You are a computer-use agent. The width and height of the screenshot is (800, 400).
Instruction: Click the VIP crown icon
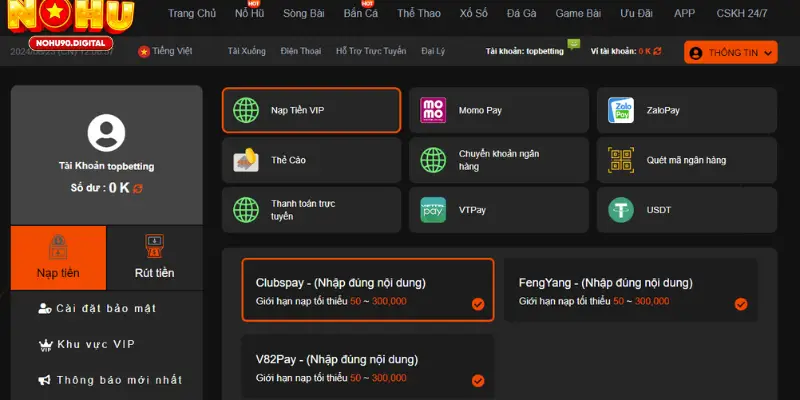[x=45, y=345]
